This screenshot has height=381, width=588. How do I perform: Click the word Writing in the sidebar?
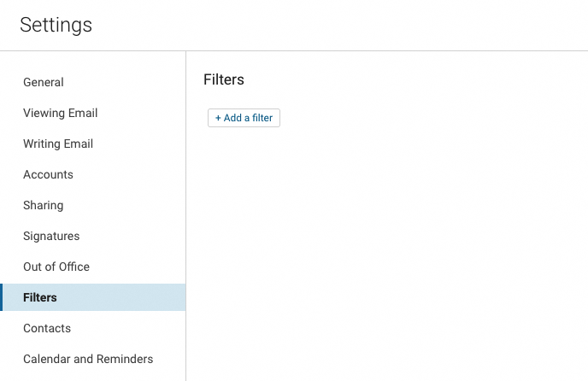click(x=40, y=144)
